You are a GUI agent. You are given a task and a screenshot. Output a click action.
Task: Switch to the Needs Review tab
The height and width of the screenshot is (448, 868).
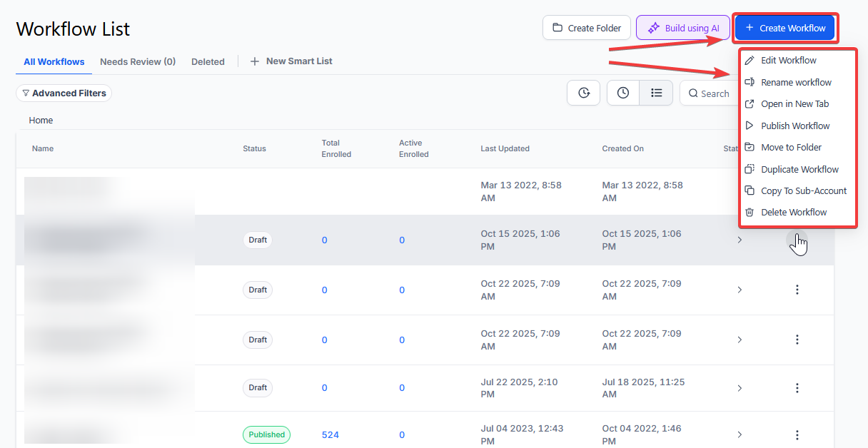pos(138,62)
